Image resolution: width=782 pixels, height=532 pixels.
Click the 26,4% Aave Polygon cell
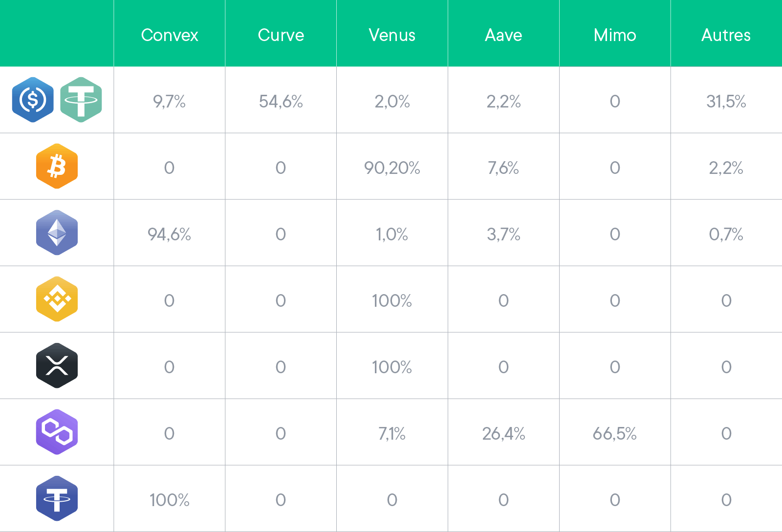pos(503,434)
